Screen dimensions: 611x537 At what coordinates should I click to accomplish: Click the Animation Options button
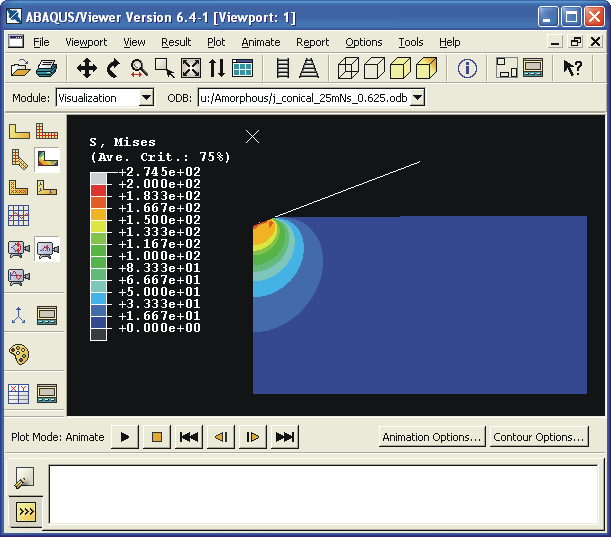click(432, 437)
